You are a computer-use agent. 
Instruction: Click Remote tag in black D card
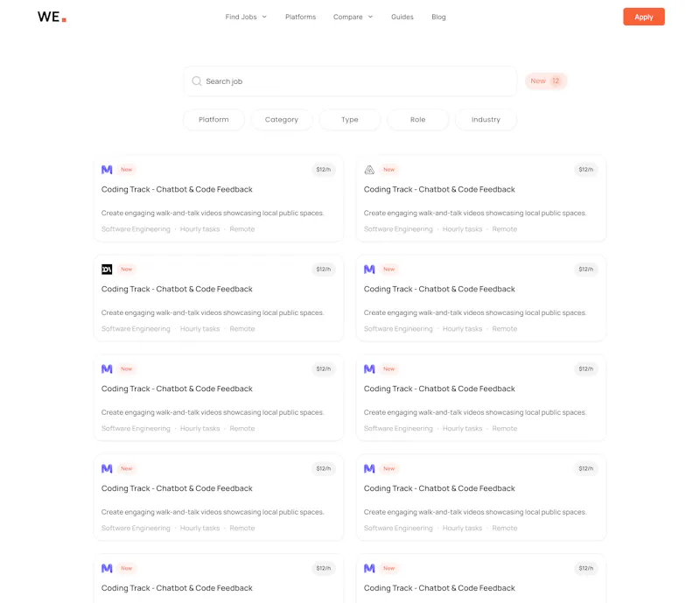pyautogui.click(x=242, y=329)
